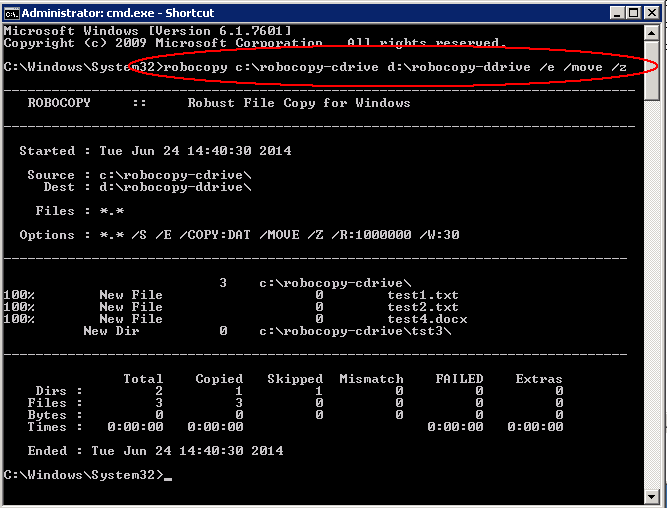Click the 'Bytes :' row label

click(55, 415)
